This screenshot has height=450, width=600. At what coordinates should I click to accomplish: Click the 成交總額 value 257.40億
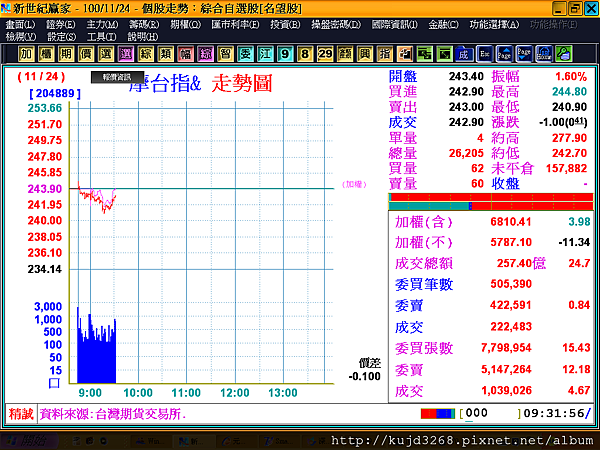(521, 263)
